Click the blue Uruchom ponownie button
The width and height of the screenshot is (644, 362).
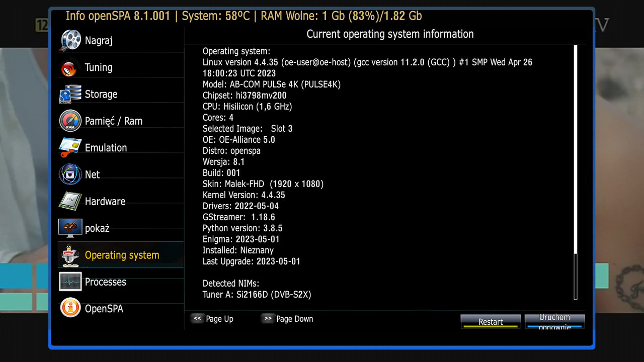tap(554, 322)
